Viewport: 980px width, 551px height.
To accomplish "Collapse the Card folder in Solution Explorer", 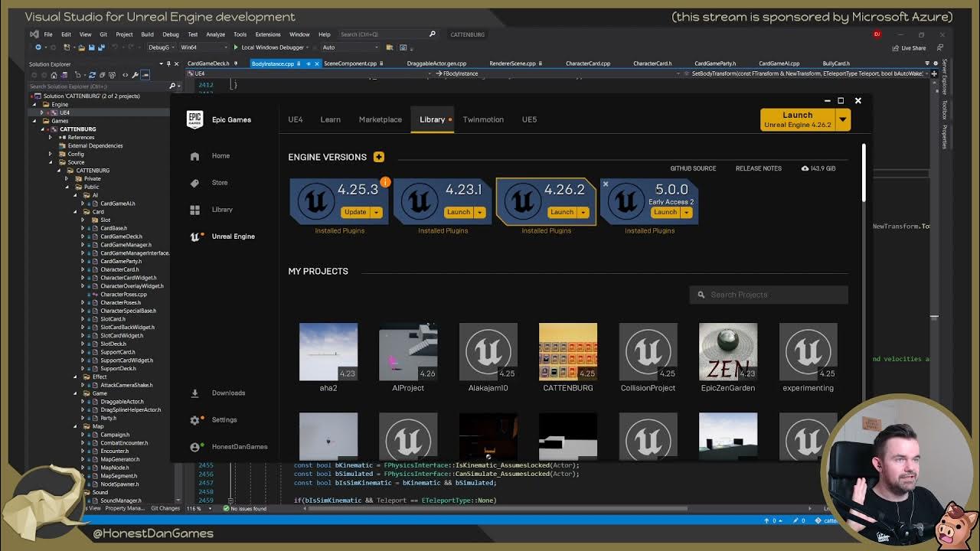I will [x=75, y=212].
